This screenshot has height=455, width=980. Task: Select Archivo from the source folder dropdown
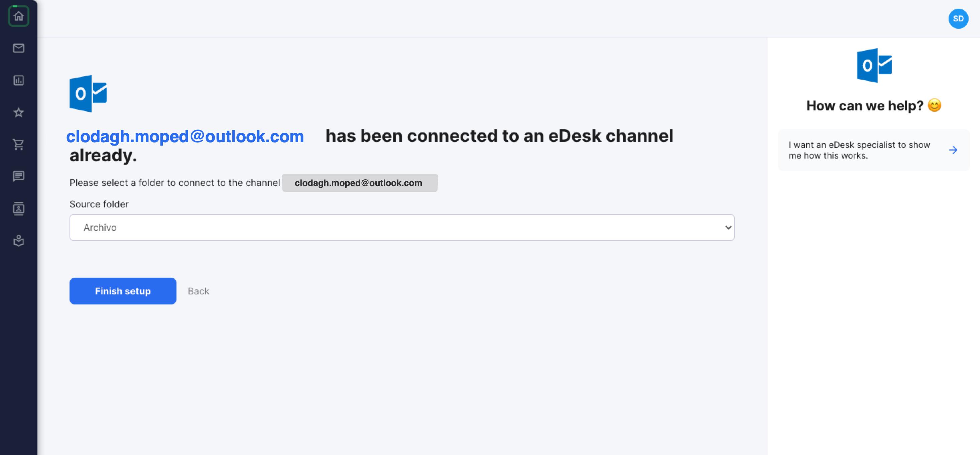coord(402,227)
